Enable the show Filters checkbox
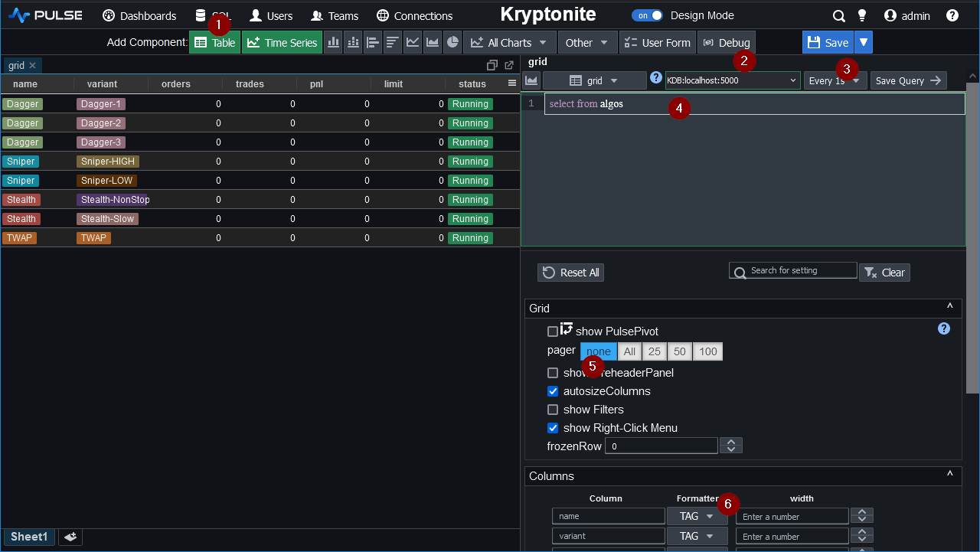The image size is (980, 552). pyautogui.click(x=553, y=410)
